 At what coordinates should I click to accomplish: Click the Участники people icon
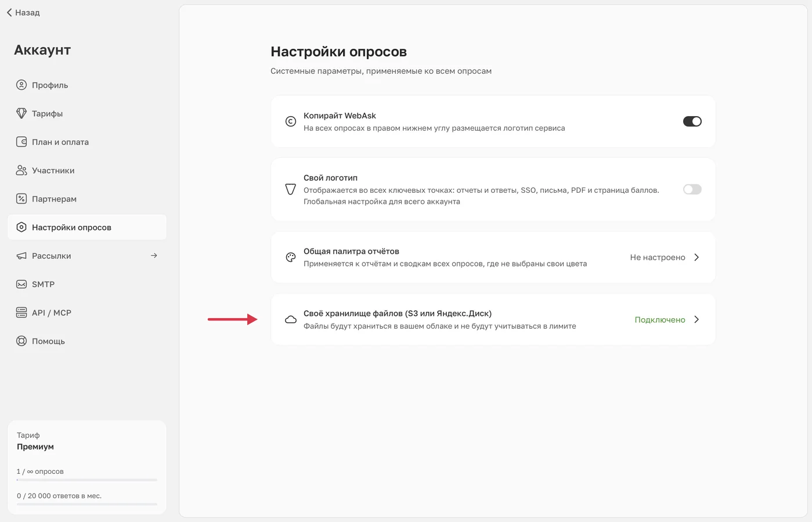(21, 170)
